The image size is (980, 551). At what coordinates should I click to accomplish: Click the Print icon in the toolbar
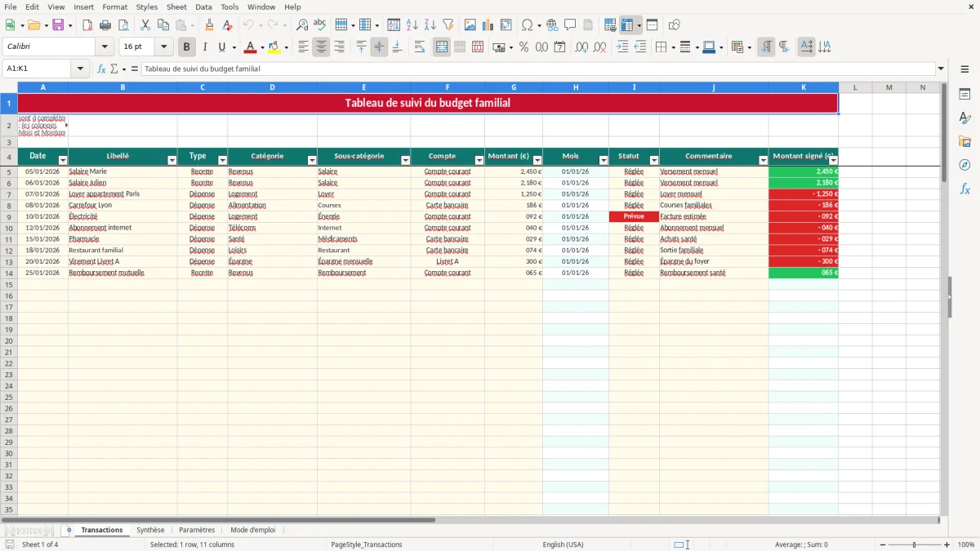pyautogui.click(x=105, y=25)
